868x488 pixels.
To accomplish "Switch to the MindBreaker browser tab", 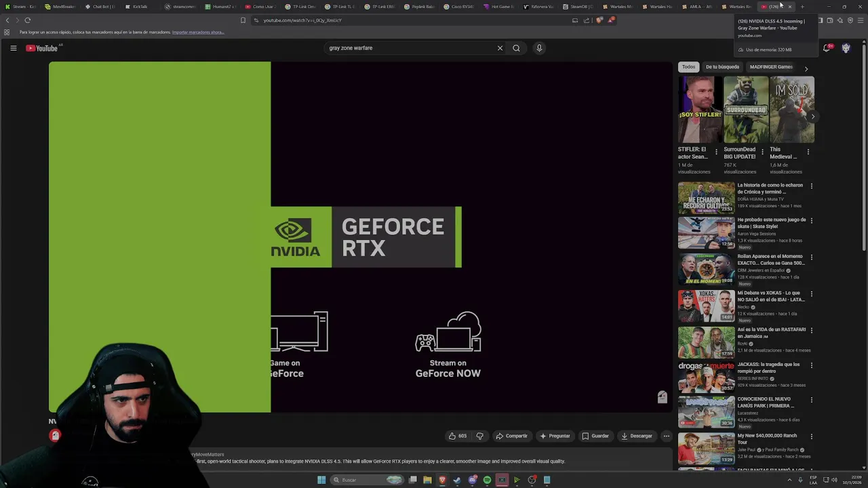I will coord(63,7).
